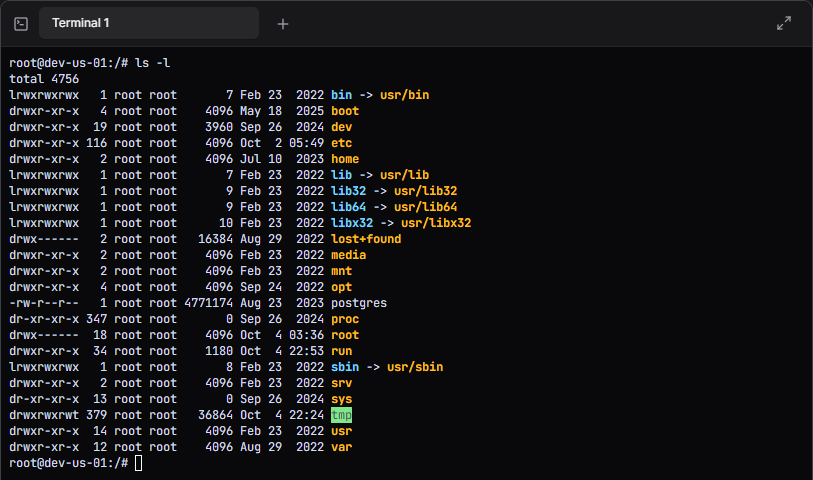This screenshot has width=813, height=480.
Task: Click the time 22:53 on the run row
Action: (x=306, y=351)
